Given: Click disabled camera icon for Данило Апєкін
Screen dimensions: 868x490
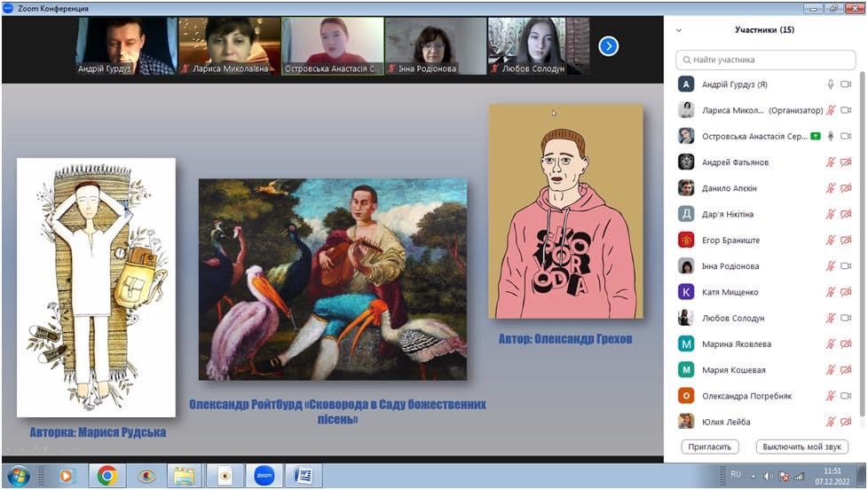Looking at the screenshot, I should (846, 188).
